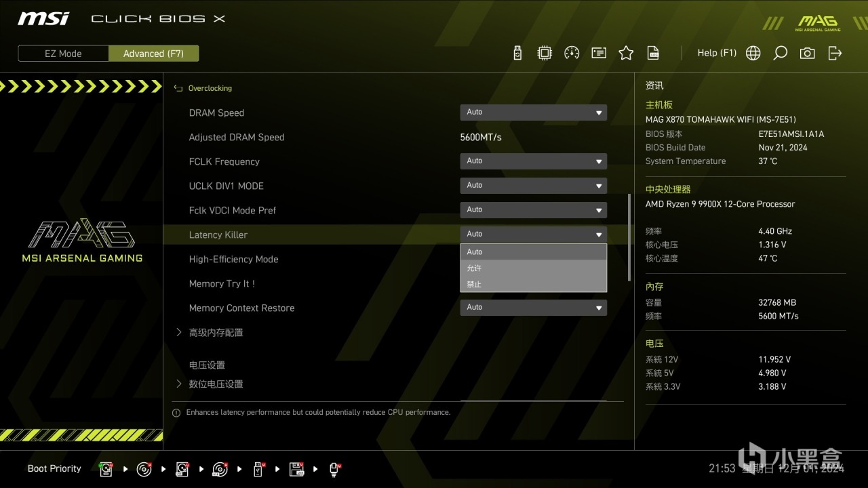Open the Fclk VDCI Mode Pref dropdown
The image size is (868, 488).
point(533,210)
